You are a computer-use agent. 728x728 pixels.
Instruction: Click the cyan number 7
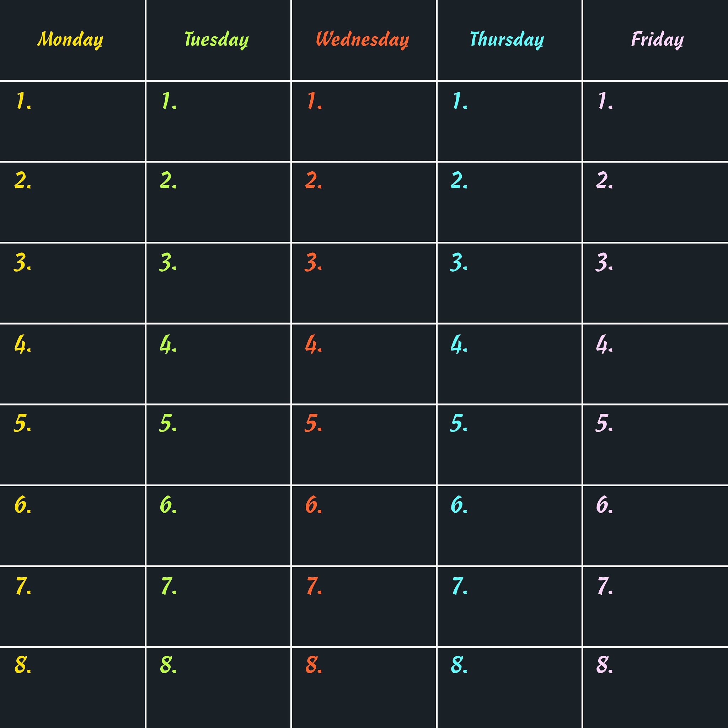[x=459, y=586]
